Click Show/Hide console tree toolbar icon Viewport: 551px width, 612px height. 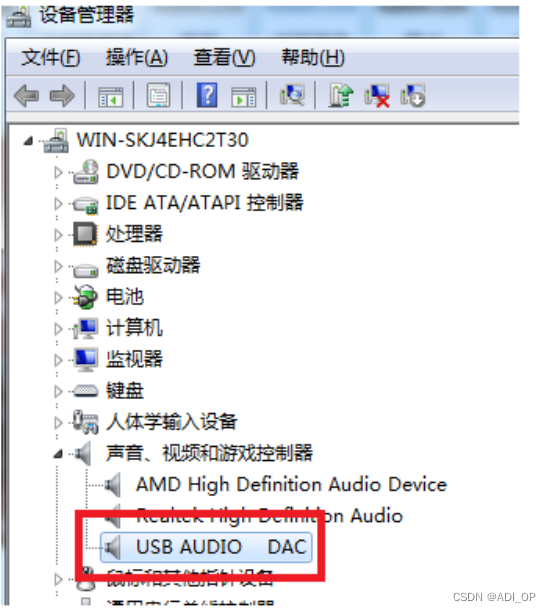[110, 96]
